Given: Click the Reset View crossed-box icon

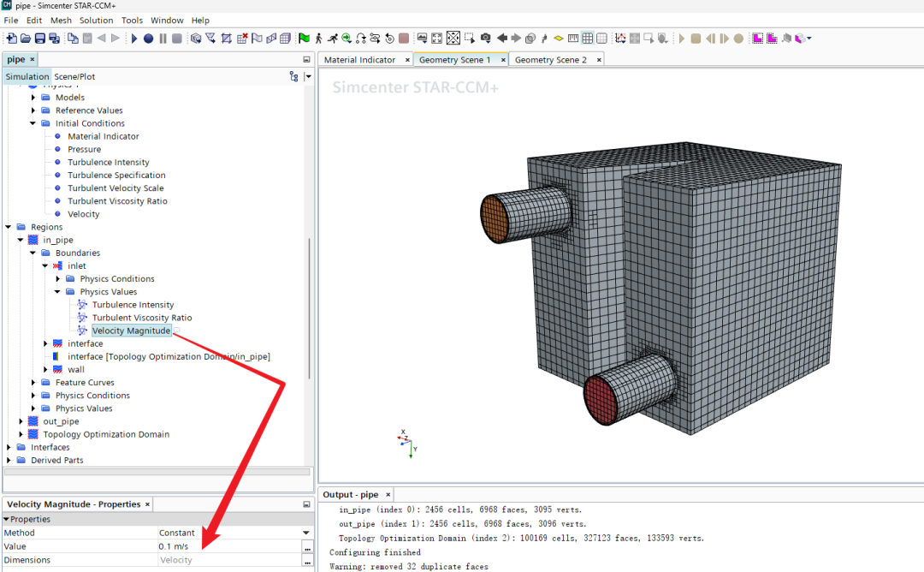Looking at the screenshot, I should pos(453,39).
